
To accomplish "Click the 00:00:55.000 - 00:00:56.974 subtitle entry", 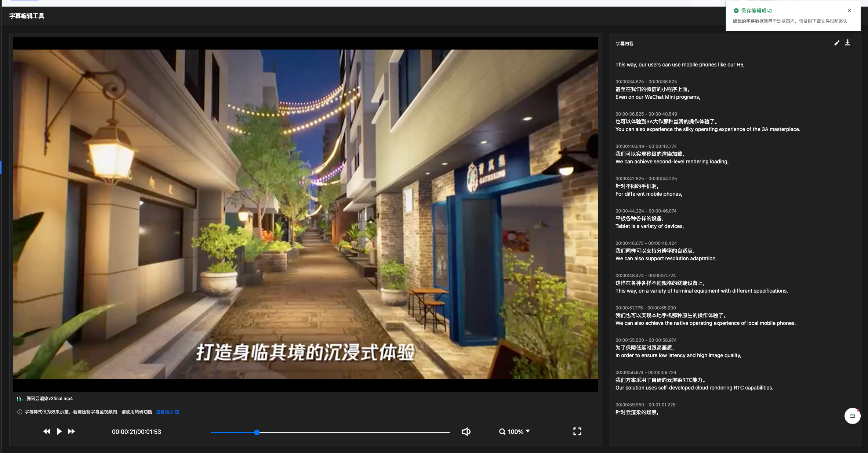I will click(x=646, y=340).
